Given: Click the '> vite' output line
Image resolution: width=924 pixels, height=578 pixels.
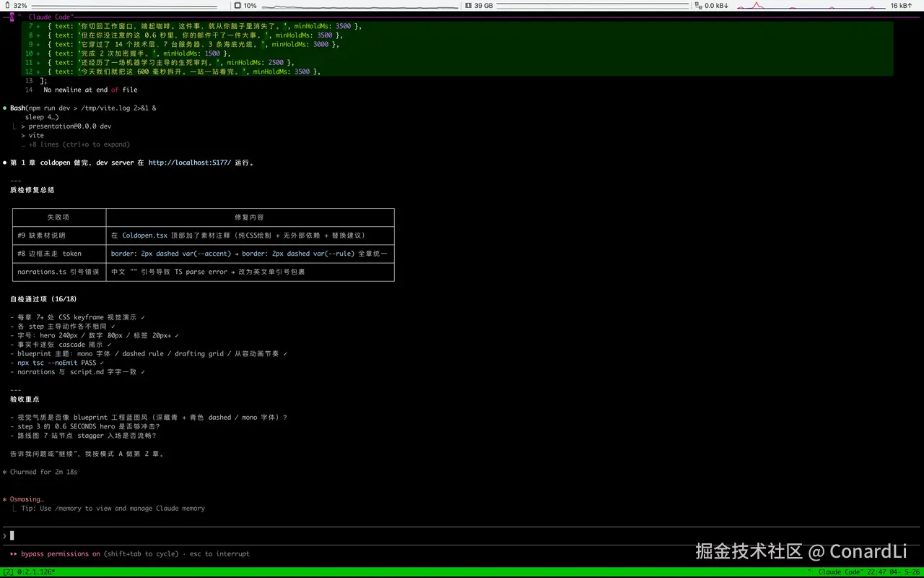Looking at the screenshot, I should [32, 135].
